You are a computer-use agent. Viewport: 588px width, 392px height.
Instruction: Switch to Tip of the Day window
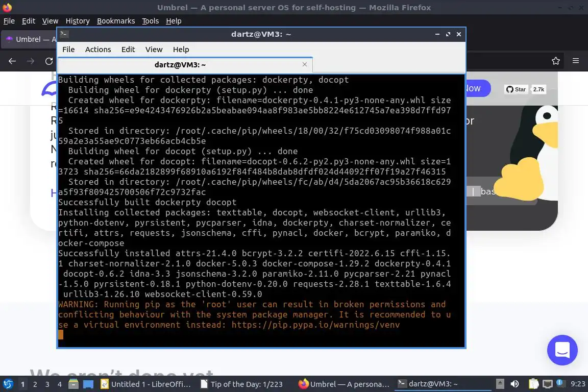click(x=242, y=384)
